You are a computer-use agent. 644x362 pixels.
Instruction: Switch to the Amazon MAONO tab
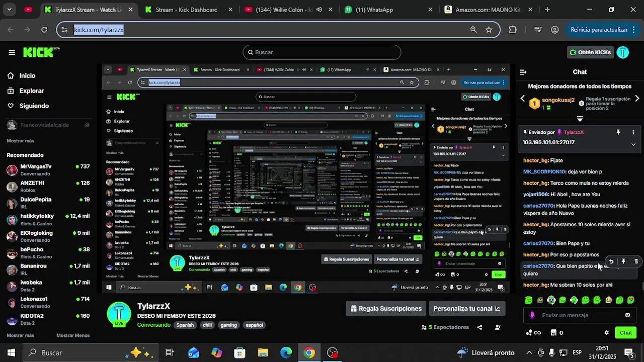tap(488, 10)
